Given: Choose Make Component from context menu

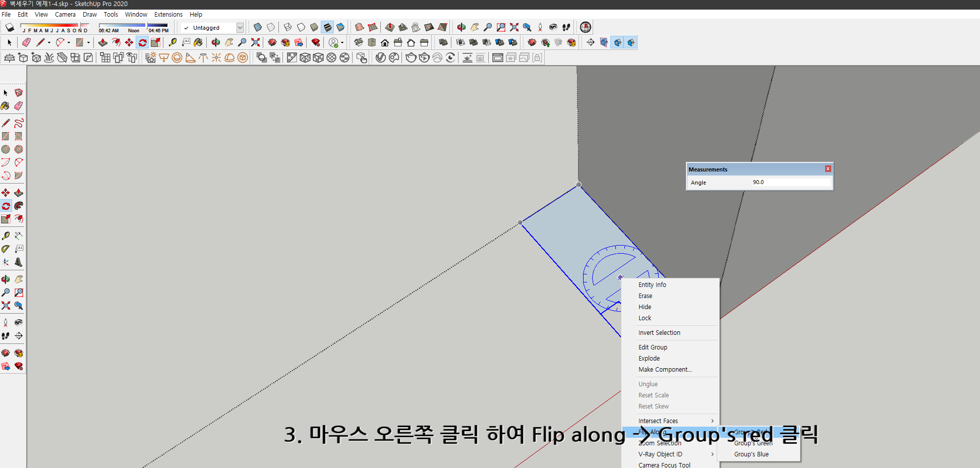Looking at the screenshot, I should pos(665,369).
